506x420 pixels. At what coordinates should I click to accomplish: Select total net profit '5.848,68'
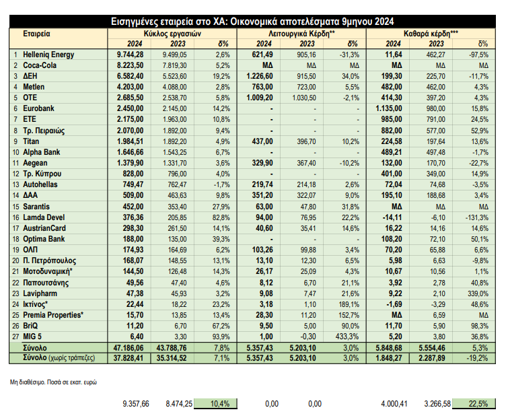coord(389,348)
